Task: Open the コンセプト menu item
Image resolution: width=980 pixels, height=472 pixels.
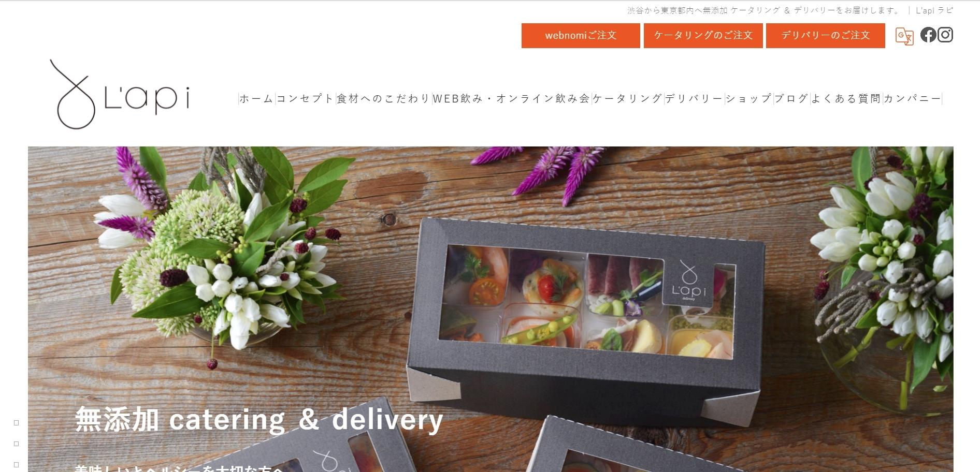Action: click(x=305, y=98)
